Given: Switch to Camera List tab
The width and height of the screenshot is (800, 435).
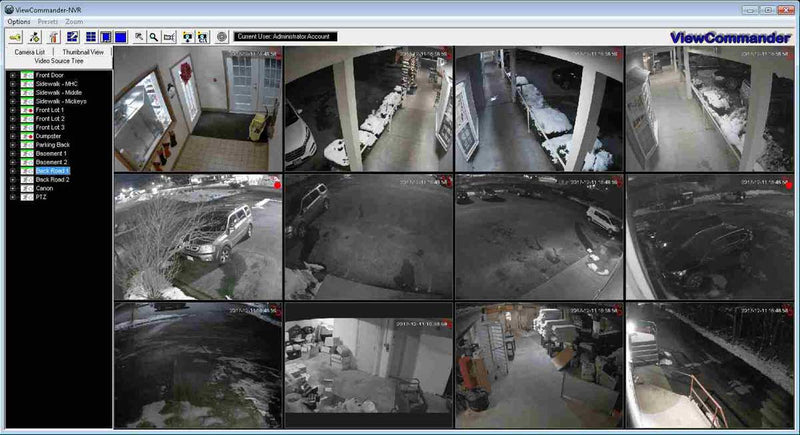Looking at the screenshot, I should [x=29, y=51].
